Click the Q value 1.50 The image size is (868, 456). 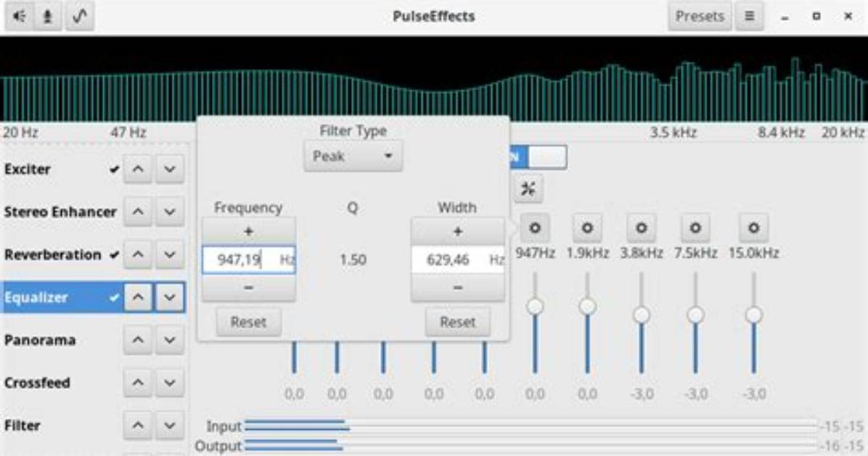coord(353,260)
